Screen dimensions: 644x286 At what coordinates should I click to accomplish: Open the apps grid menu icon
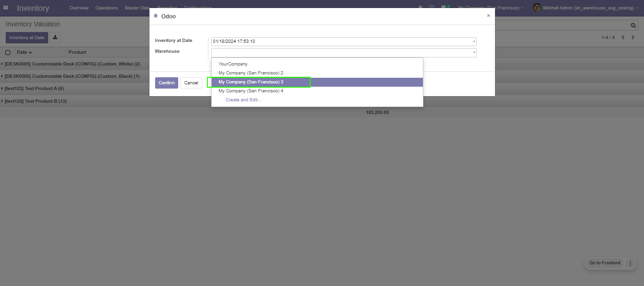[x=6, y=8]
